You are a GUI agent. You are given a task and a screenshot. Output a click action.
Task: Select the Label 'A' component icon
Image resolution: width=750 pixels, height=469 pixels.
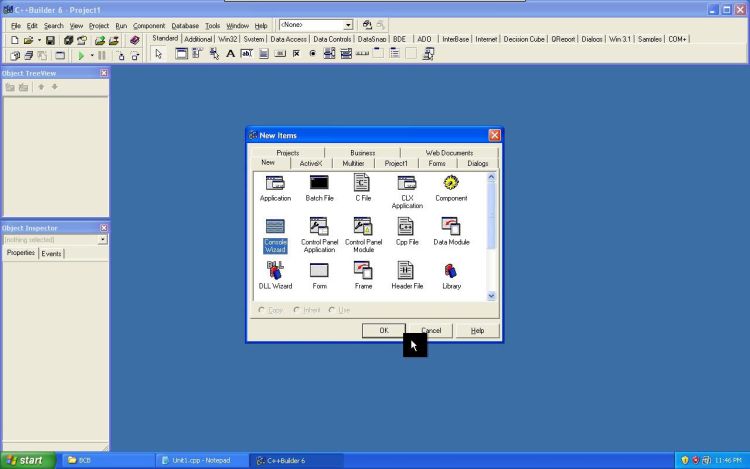230,54
